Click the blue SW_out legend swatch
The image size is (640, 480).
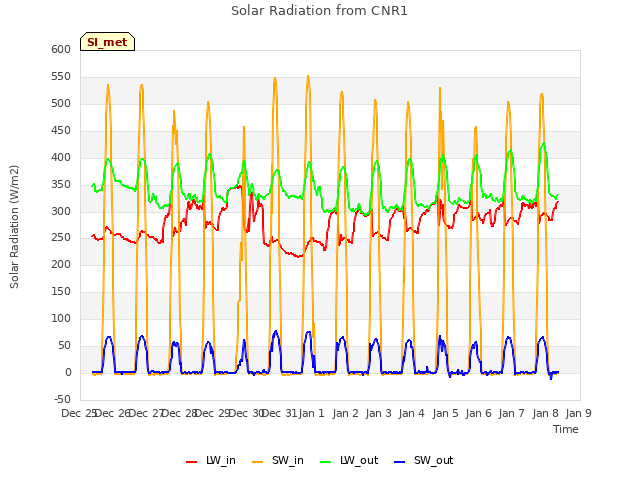[x=400, y=462]
